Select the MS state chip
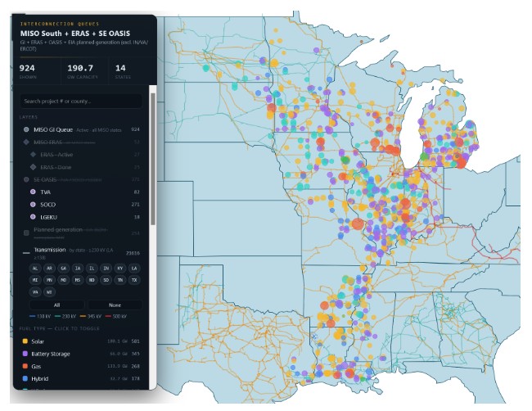This screenshot has height=411, width=532. pyautogui.click(x=78, y=280)
